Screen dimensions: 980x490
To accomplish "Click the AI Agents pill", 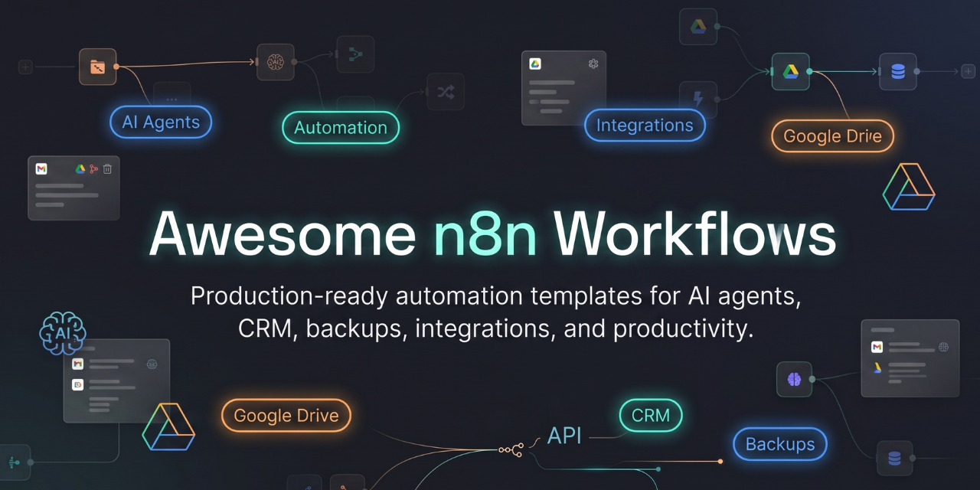I will click(161, 122).
